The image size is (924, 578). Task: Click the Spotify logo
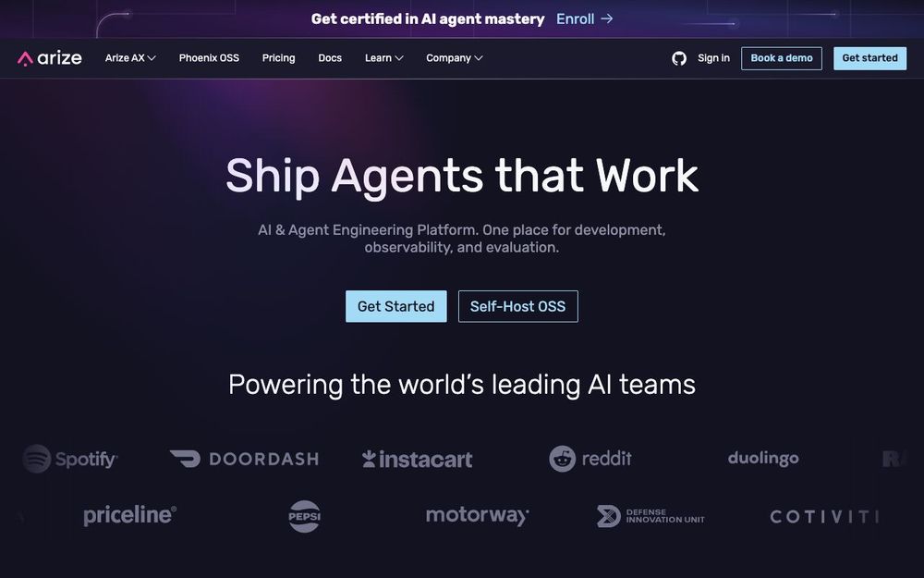pos(70,459)
